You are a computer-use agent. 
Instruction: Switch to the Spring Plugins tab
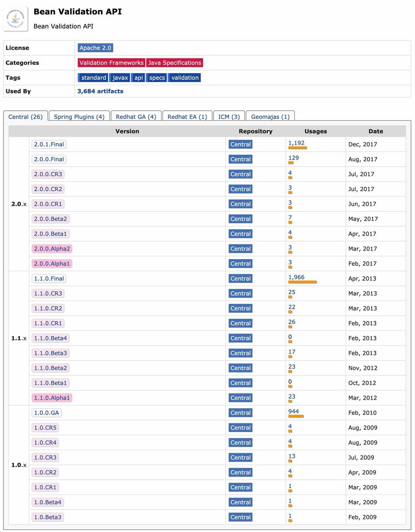79,117
